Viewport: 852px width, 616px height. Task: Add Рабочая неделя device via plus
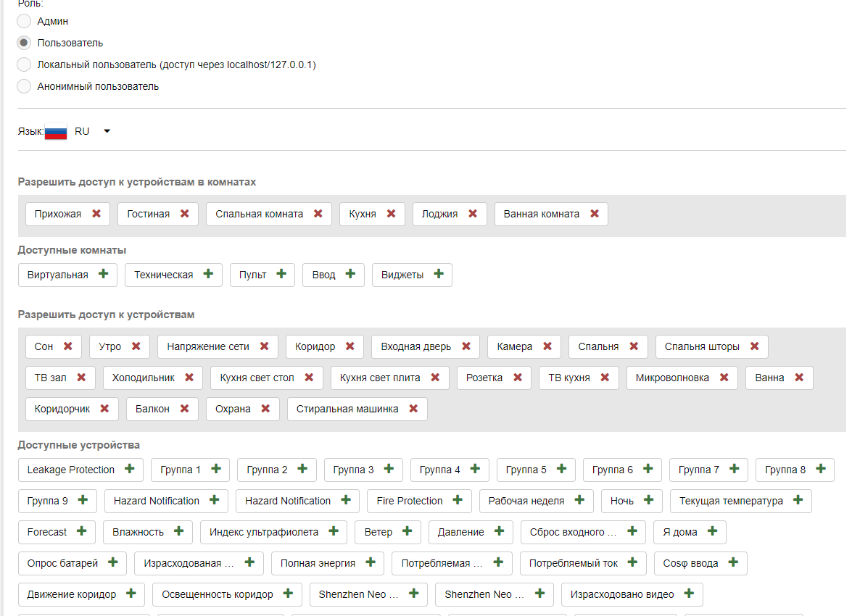point(579,500)
